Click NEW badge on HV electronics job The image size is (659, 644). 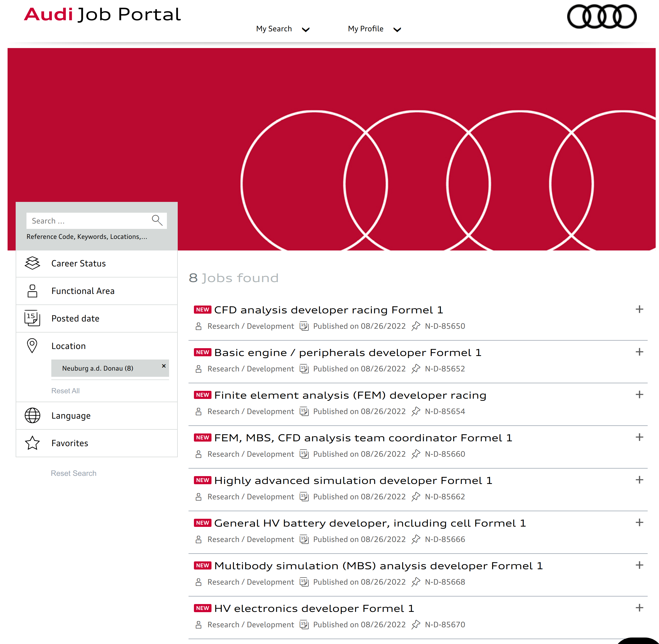[202, 608]
